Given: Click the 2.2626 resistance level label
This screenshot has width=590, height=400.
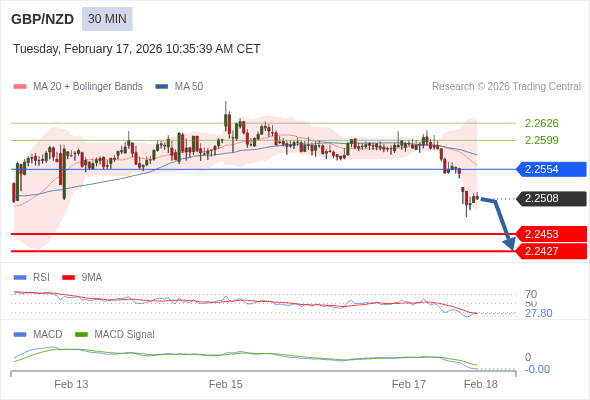Looking at the screenshot, I should (541, 123).
